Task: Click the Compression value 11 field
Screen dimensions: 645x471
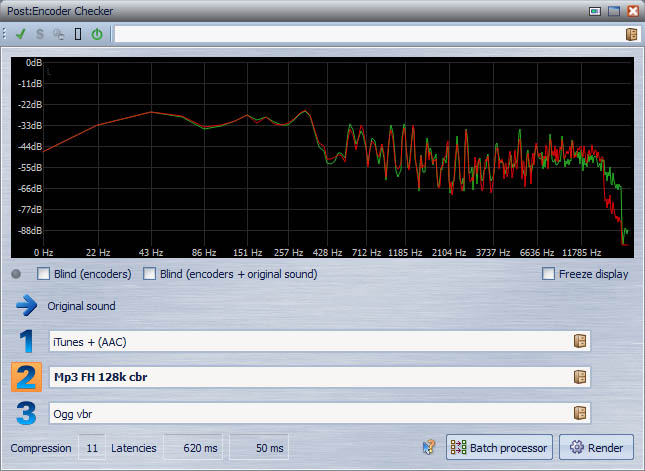Action: (92, 448)
